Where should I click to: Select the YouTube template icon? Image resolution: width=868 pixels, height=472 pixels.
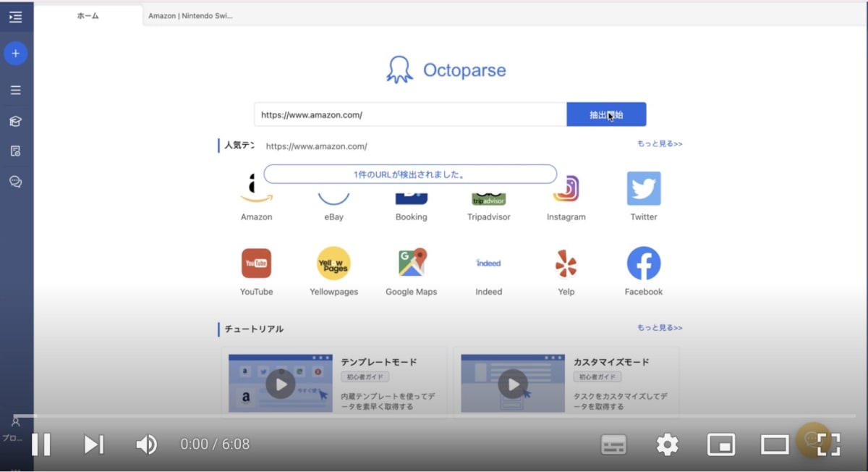click(257, 264)
